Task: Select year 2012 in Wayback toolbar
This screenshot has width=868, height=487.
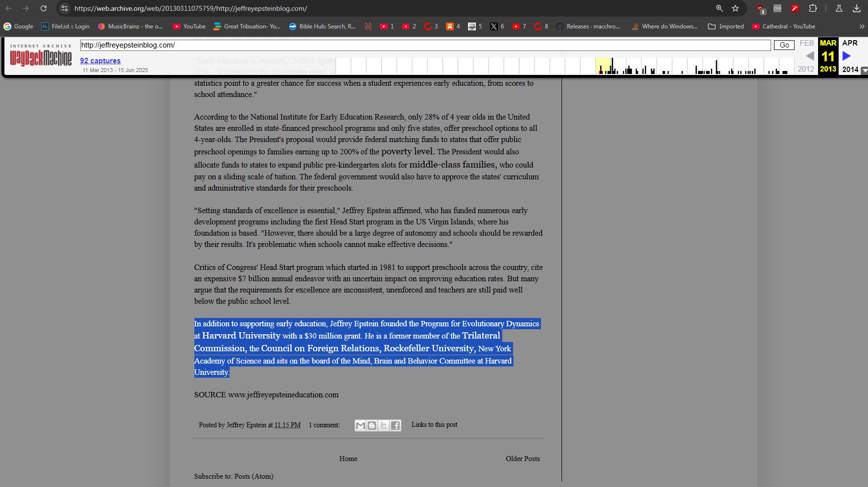Action: tap(806, 69)
